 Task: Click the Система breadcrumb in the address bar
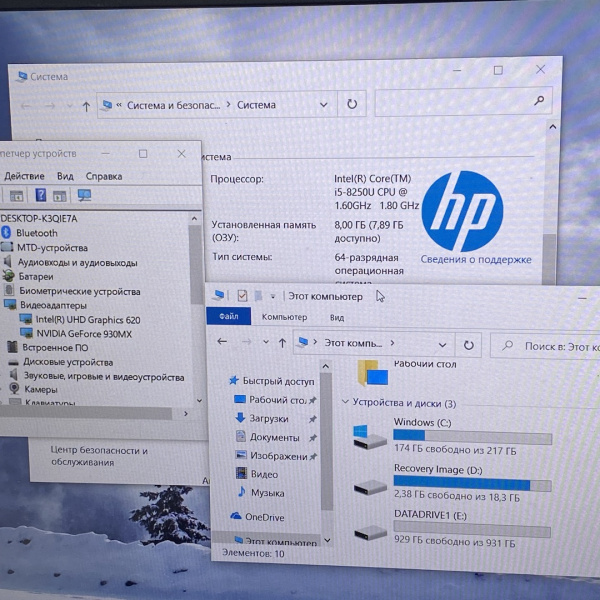(x=256, y=105)
